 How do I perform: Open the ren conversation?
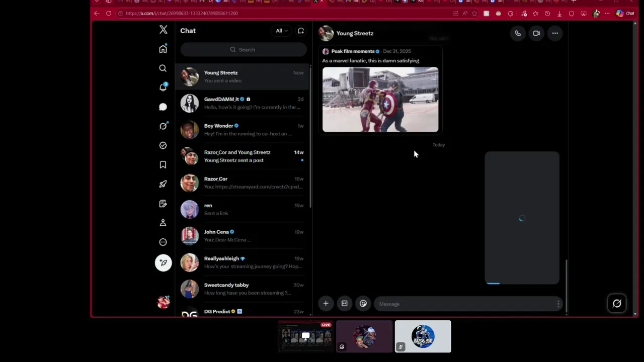point(243,209)
